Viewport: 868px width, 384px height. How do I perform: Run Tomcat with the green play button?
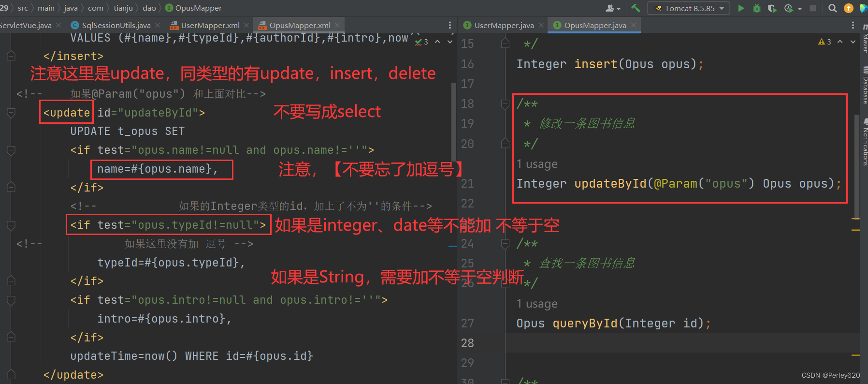tap(741, 8)
